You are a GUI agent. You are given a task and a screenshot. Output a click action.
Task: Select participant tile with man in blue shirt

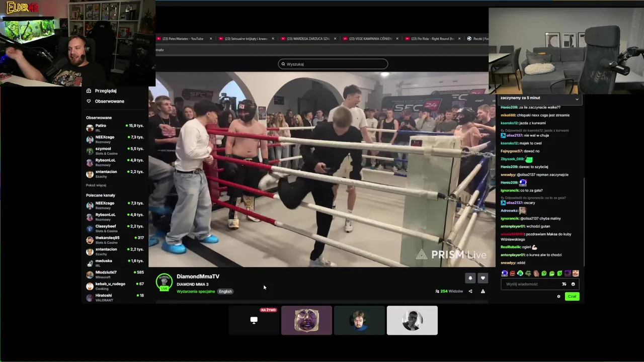pos(359,320)
